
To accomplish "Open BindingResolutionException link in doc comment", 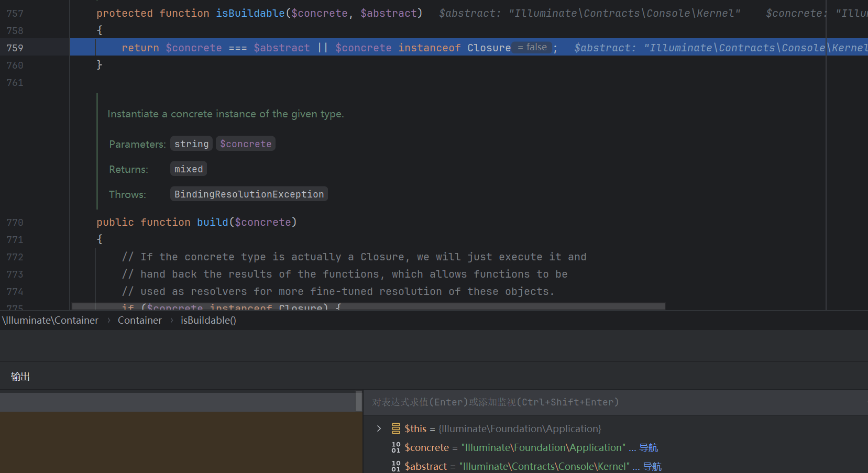I will (x=249, y=194).
